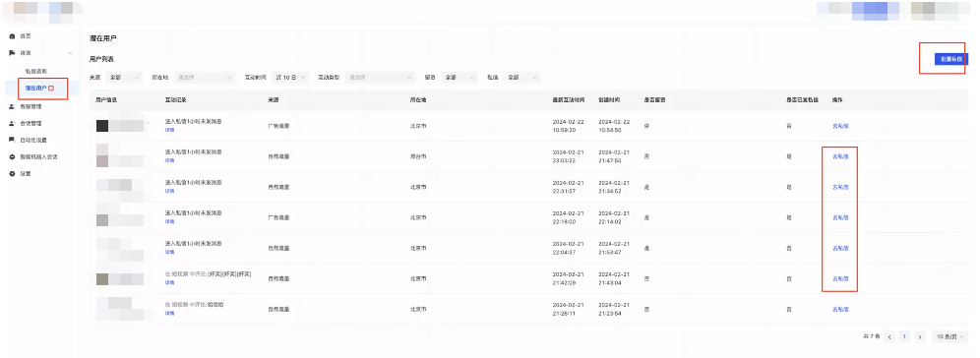Open 详情 link in the 邢台市 row
Screen dimensions: 980x358
169,160
